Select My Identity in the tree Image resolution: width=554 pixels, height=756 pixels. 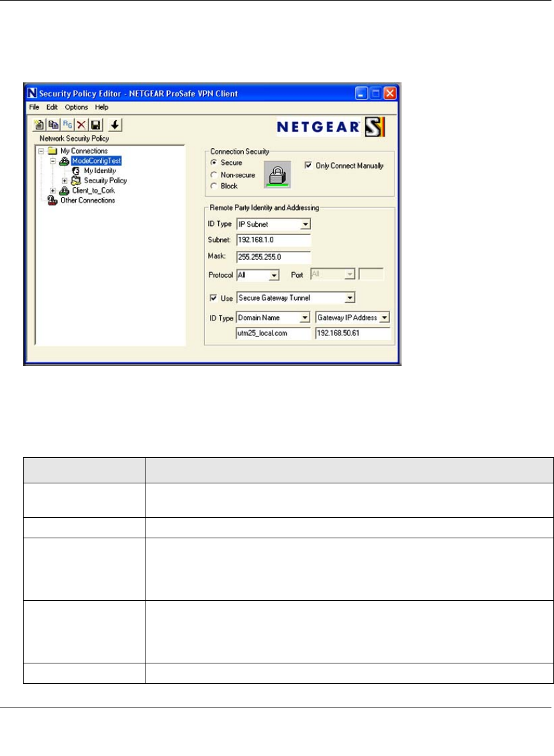[100, 170]
